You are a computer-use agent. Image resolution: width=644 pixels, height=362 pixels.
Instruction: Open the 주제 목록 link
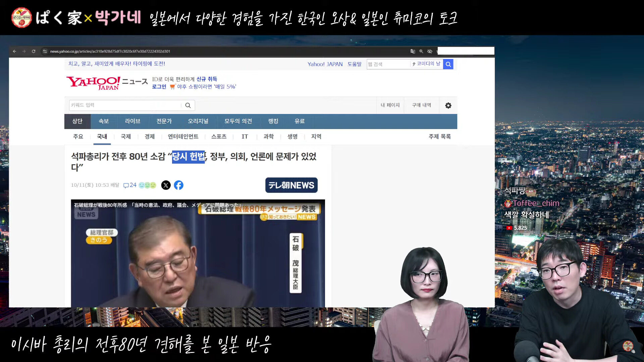pos(439,137)
